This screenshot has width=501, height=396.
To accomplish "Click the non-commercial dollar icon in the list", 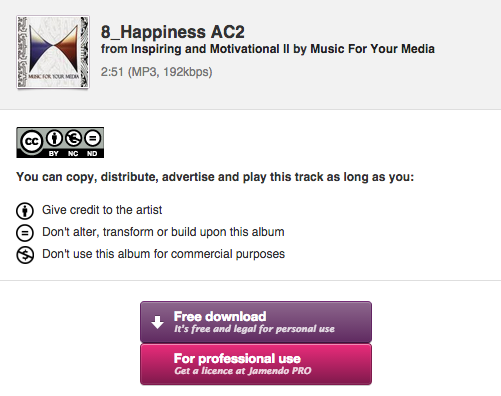I will click(25, 255).
